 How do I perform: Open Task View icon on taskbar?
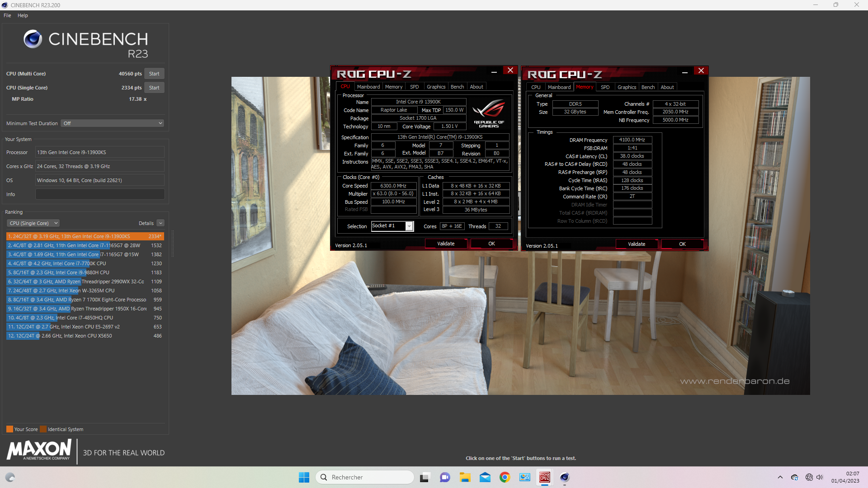[425, 477]
